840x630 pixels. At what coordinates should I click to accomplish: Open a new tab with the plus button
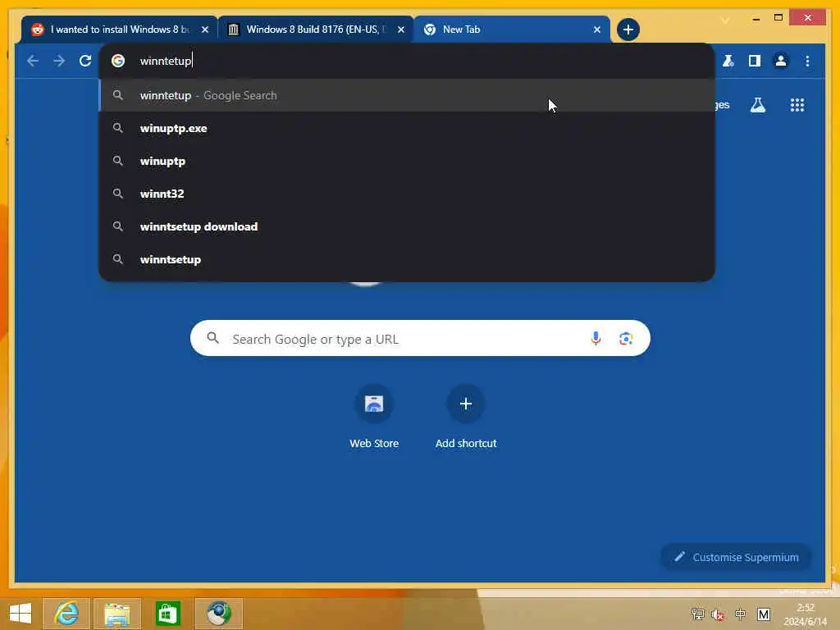point(628,30)
